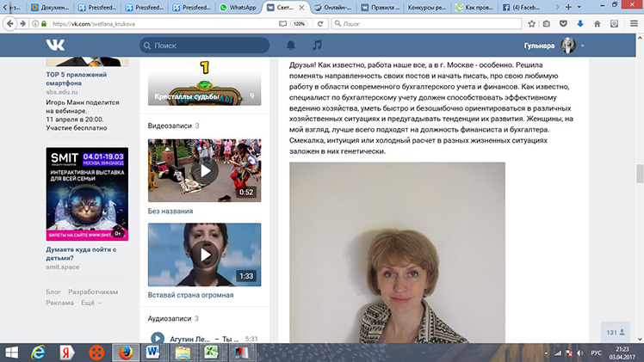Viewport: 644px width, 362px height.
Task: Switch to the Документ tab
Action: (x=51, y=8)
